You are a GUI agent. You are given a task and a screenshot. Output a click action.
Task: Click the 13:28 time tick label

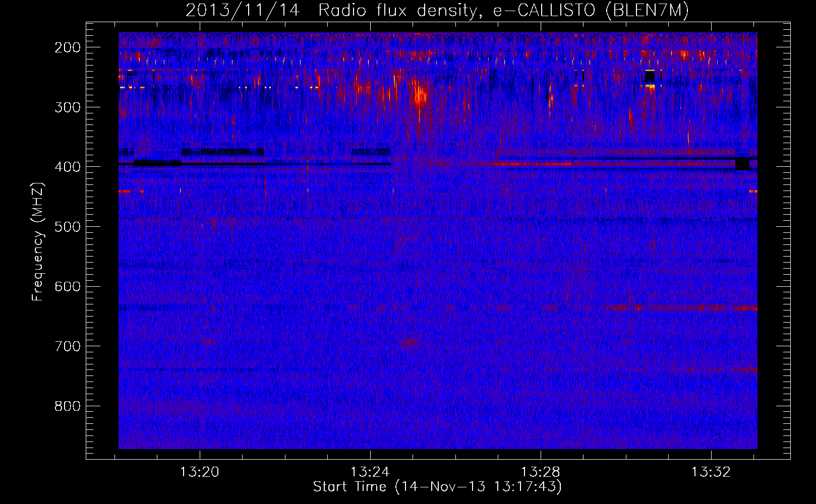541,472
